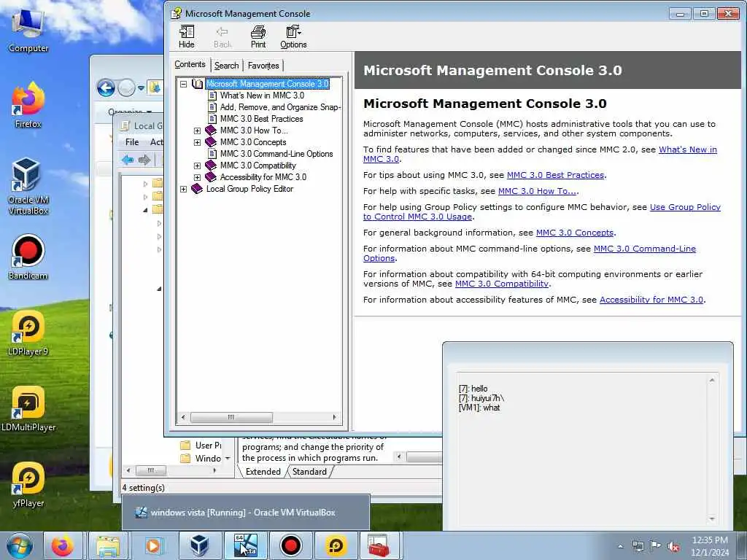747x560 pixels.
Task: Click the contents tree scroll right arrow
Action: (x=334, y=417)
